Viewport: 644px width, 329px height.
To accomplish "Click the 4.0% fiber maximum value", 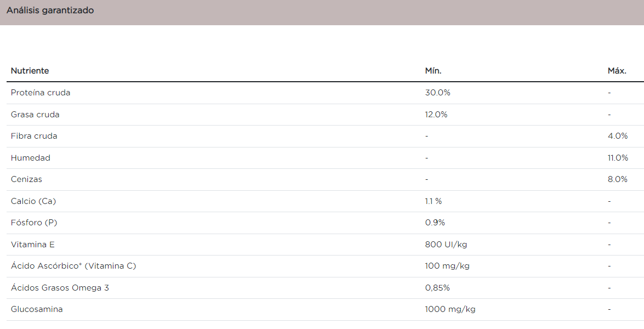I will pyautogui.click(x=618, y=136).
